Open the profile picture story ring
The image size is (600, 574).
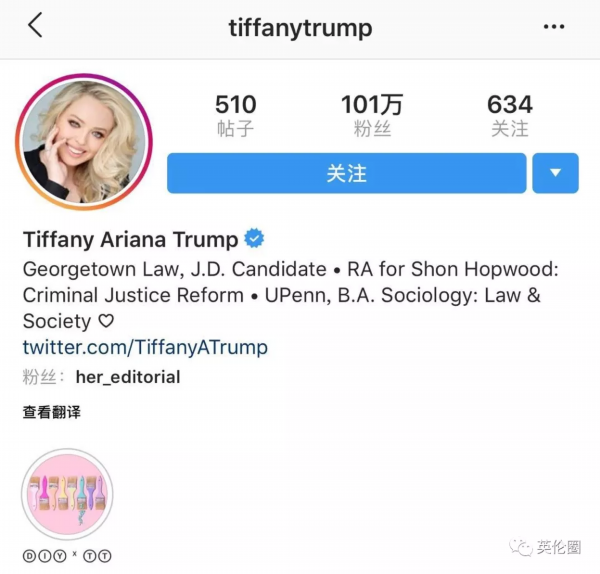[84, 142]
